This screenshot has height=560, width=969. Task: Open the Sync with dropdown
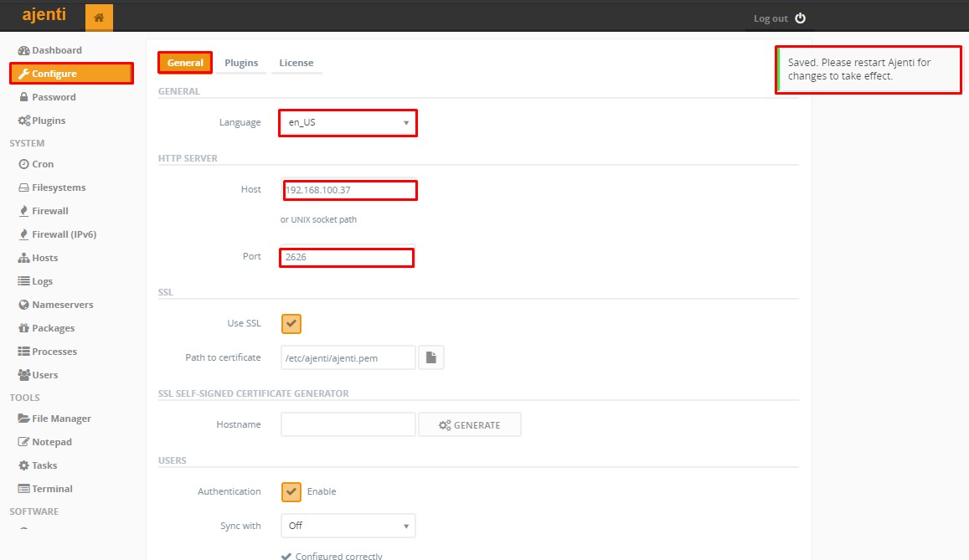(348, 526)
